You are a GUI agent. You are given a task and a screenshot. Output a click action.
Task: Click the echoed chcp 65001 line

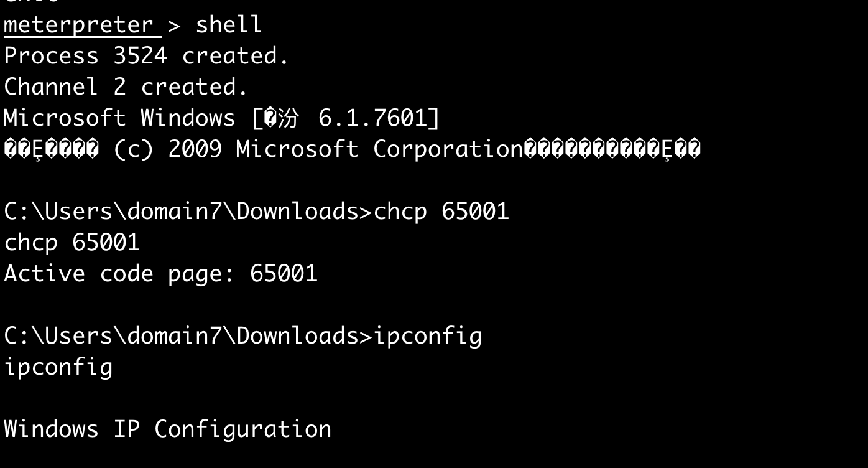coord(72,243)
